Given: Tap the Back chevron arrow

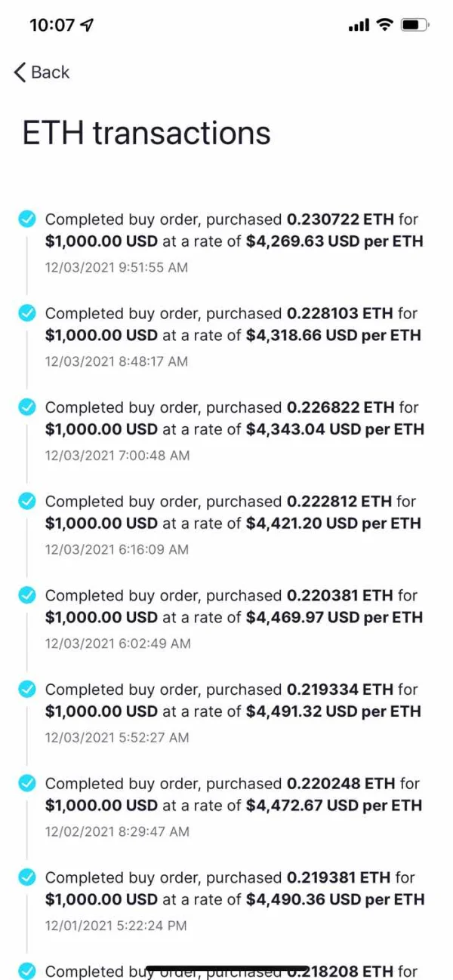Looking at the screenshot, I should pos(20,72).
